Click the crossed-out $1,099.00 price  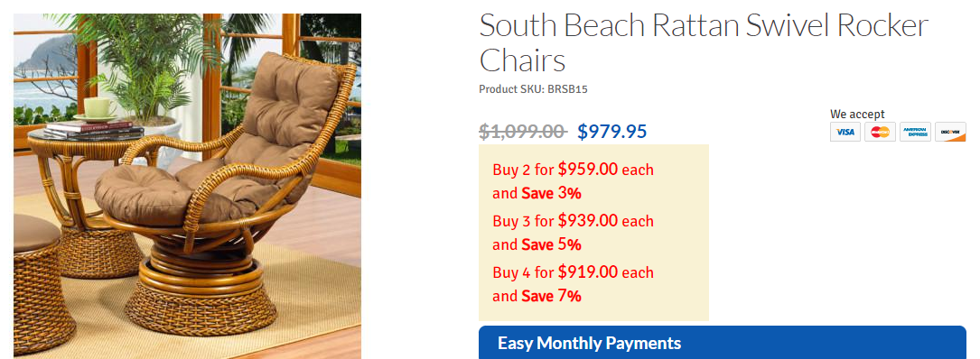point(522,132)
